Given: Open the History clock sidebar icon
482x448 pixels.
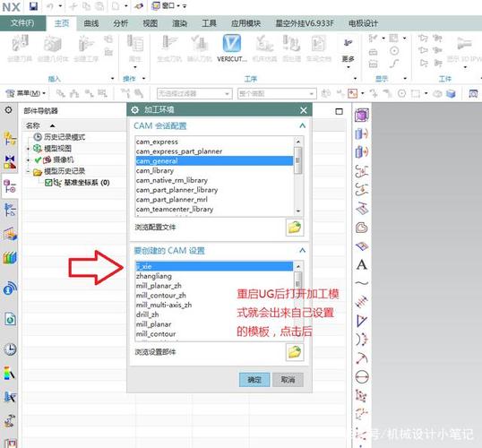Looking at the screenshot, I should point(10,349).
